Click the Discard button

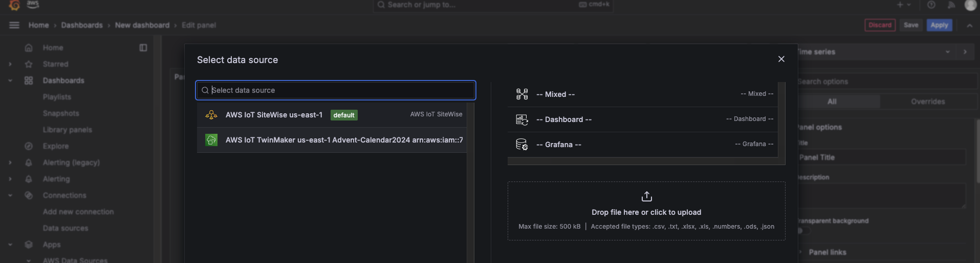click(880, 25)
